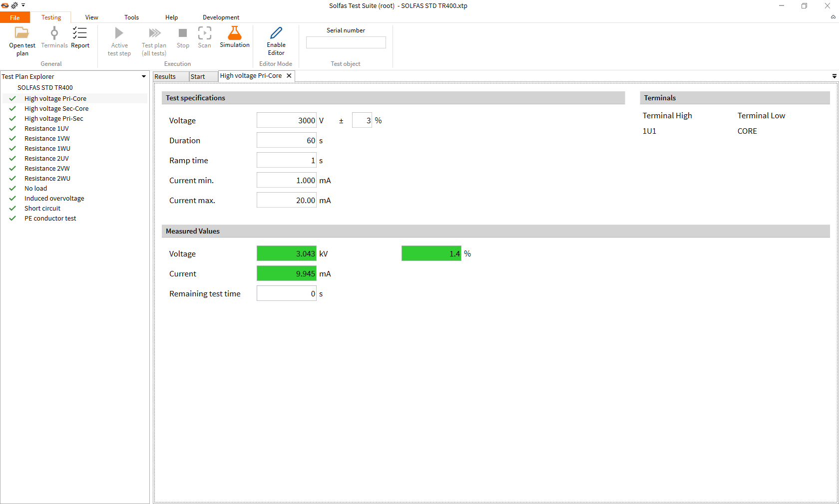Select High voltage Pri-Sec test
Viewport: 839px width, 504px height.
click(x=54, y=119)
